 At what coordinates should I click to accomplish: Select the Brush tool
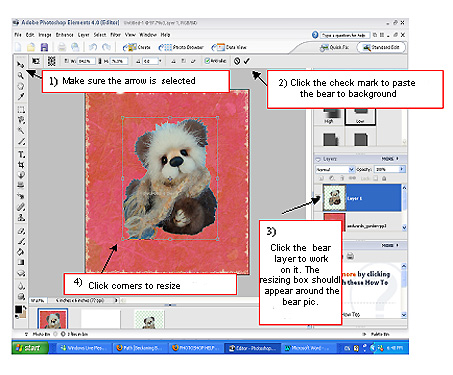click(x=21, y=241)
